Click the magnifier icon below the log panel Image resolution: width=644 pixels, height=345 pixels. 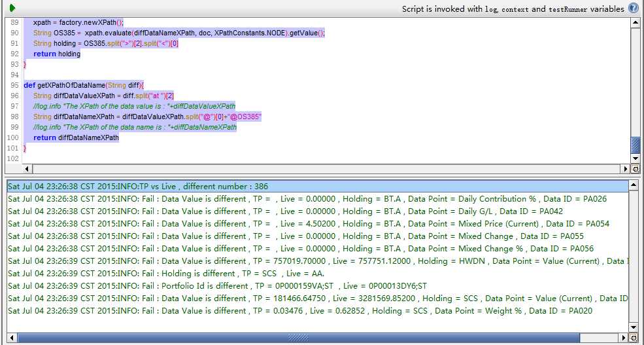click(x=635, y=338)
